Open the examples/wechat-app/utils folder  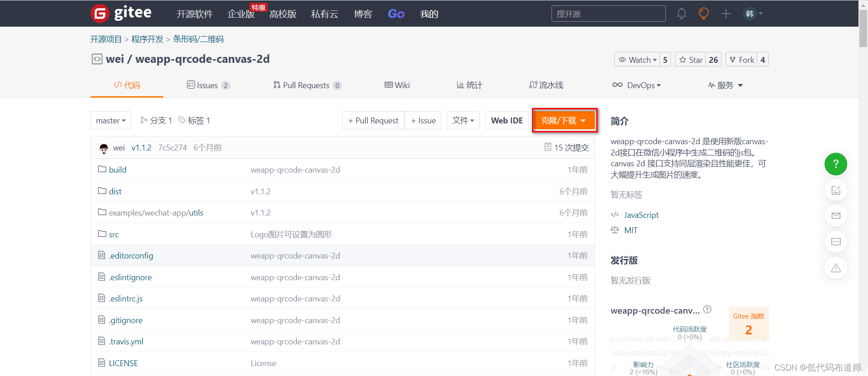click(x=156, y=213)
